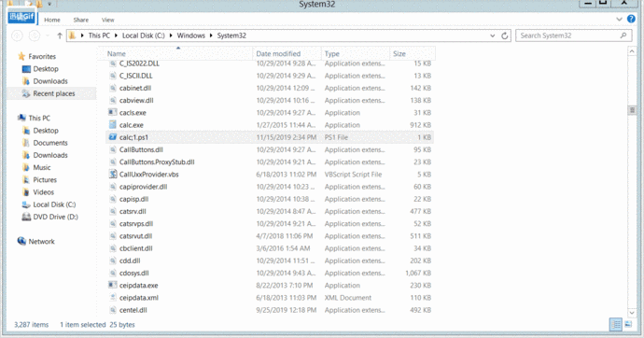Viewport: 644px width, 338px height.
Task: Open Music folder in sidebar
Action: coord(41,167)
